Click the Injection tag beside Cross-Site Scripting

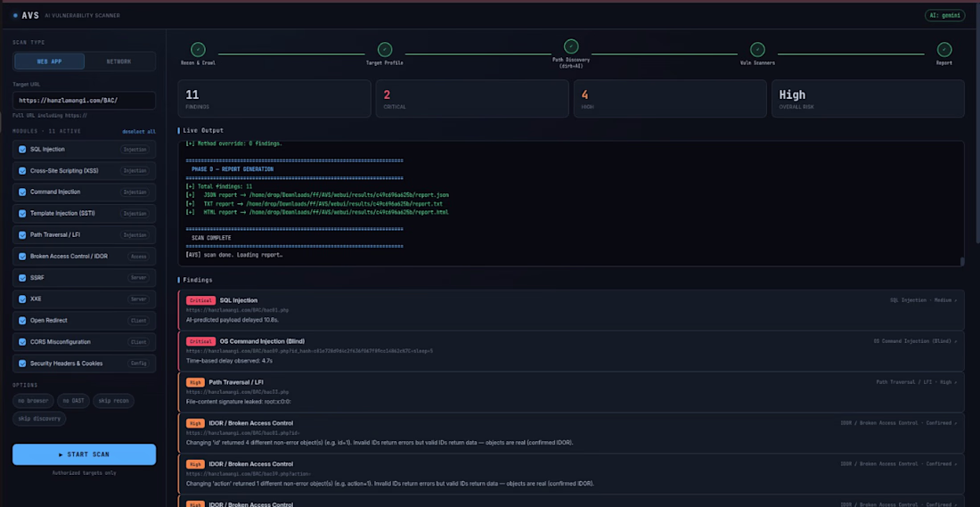coord(135,171)
